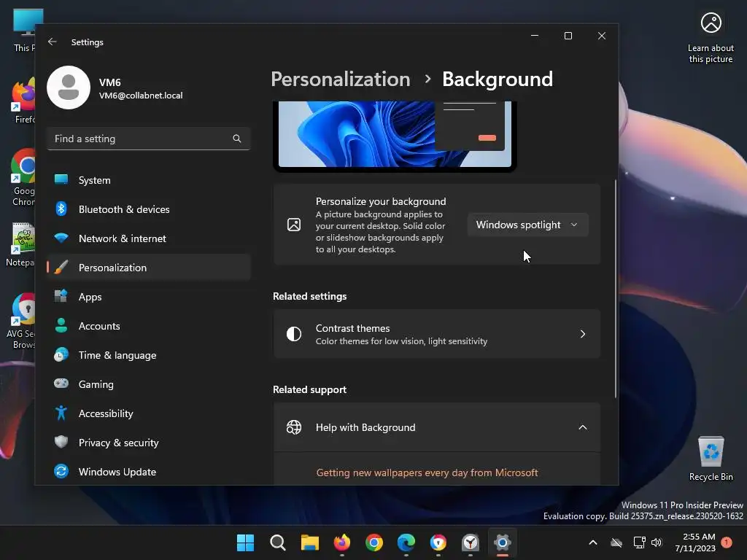Screen dimensions: 747x560
Task: Open Accounts settings
Action: (149, 326)
